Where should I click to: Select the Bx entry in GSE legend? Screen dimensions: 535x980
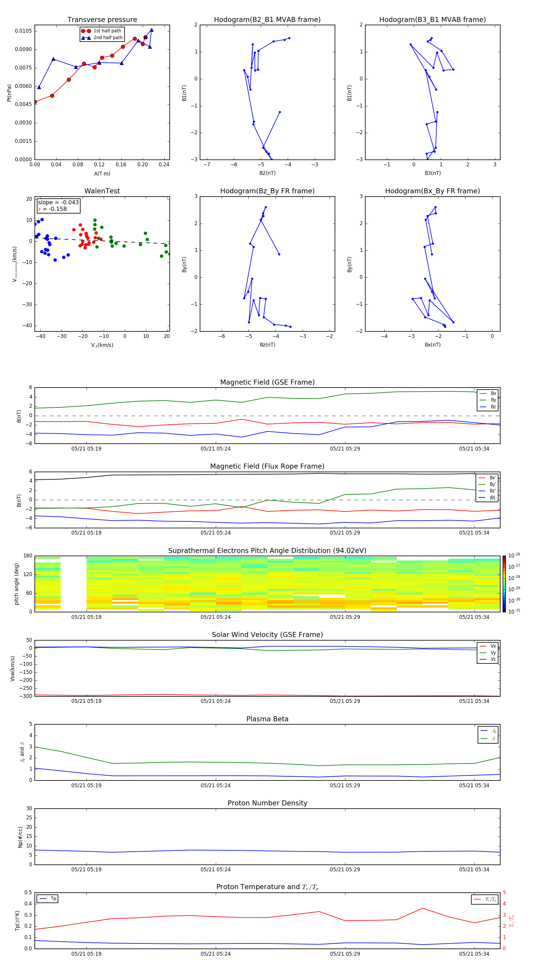coord(488,393)
